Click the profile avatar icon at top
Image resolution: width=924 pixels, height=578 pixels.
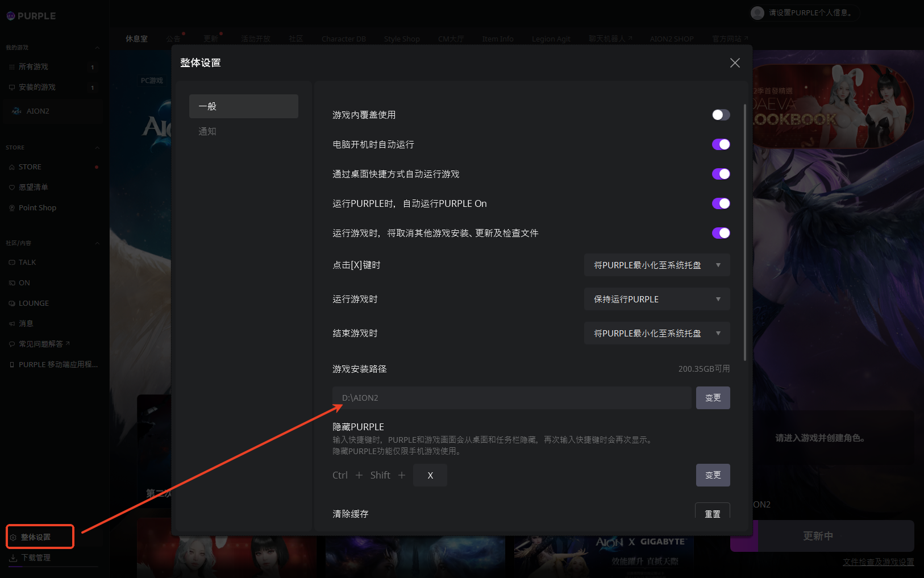click(x=757, y=13)
